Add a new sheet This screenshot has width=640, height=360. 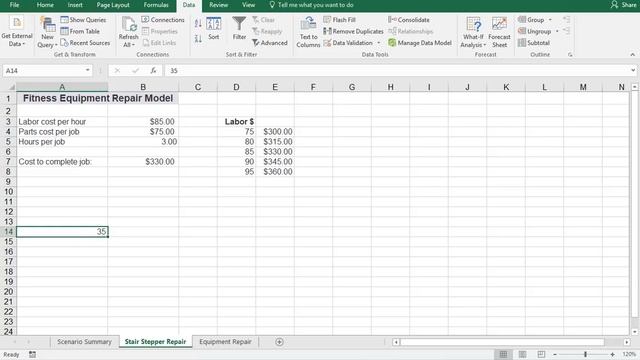[279, 342]
